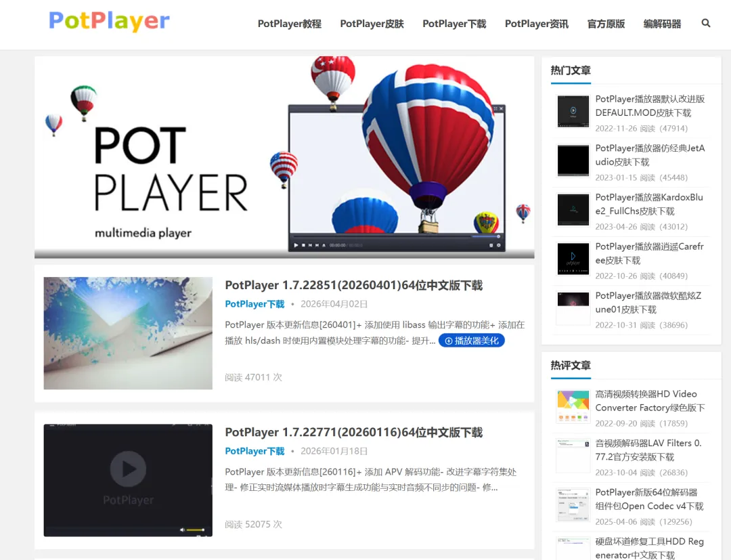Open PotPlayer播放器仿经典JetAudio皮肤下载
Image resolution: width=731 pixels, height=560 pixels.
tap(650, 155)
